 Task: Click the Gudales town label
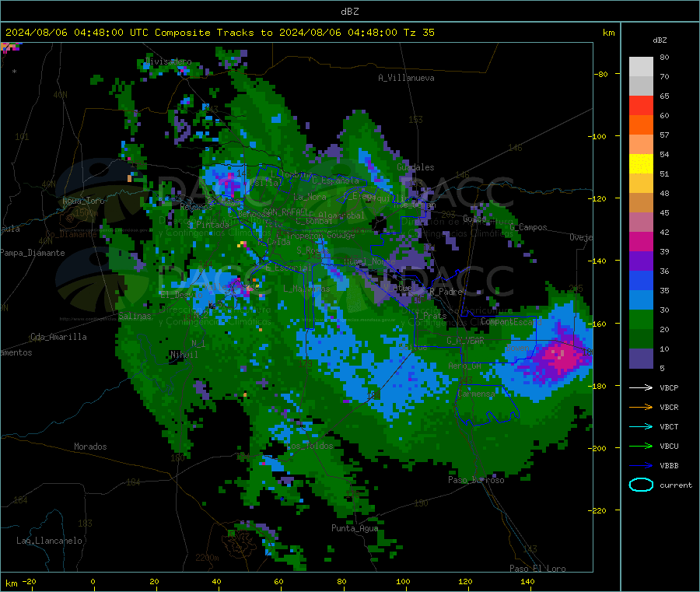(x=415, y=167)
